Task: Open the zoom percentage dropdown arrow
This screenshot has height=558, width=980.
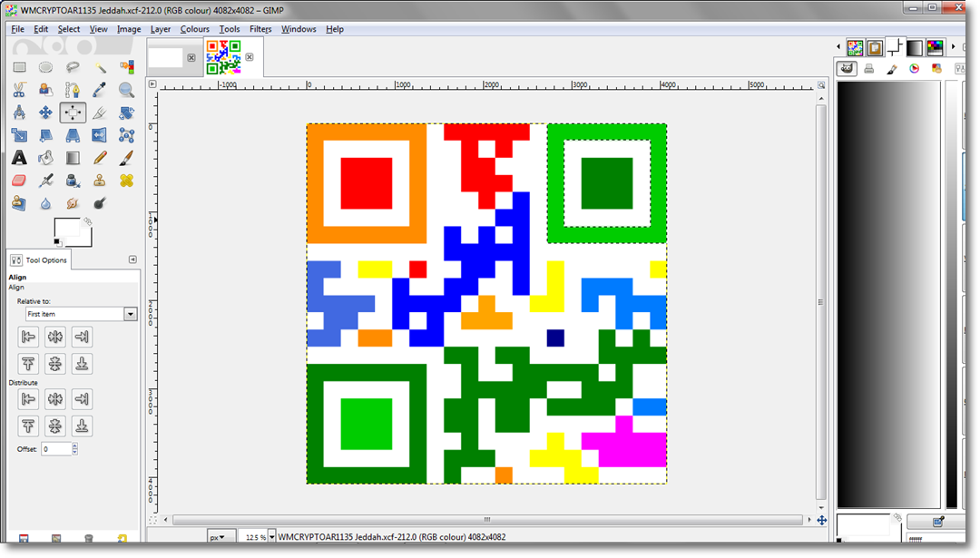Action: click(272, 537)
